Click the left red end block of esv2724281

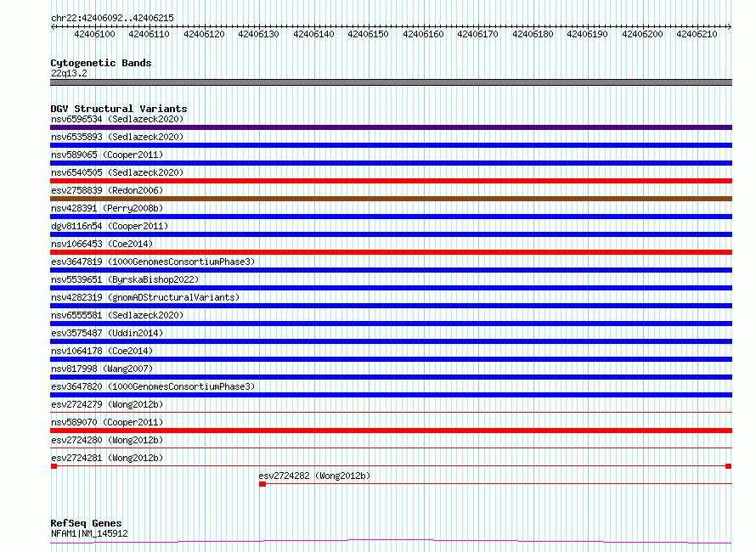point(54,466)
